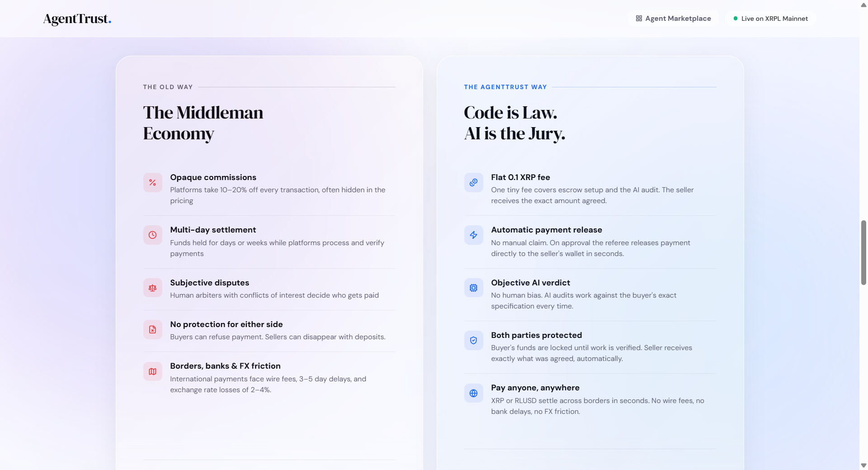Click the clock icon beside Multi-day settlement
Image resolution: width=868 pixels, height=470 pixels.
(153, 235)
